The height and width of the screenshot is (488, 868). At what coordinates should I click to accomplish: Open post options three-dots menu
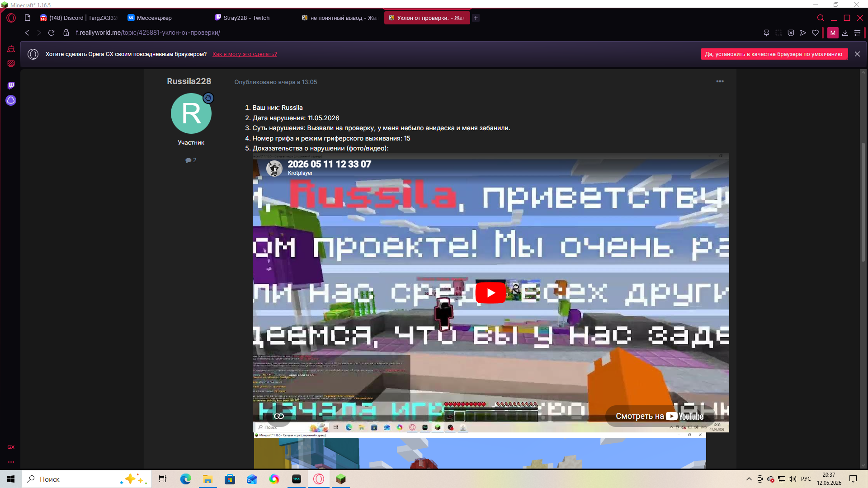pyautogui.click(x=720, y=81)
